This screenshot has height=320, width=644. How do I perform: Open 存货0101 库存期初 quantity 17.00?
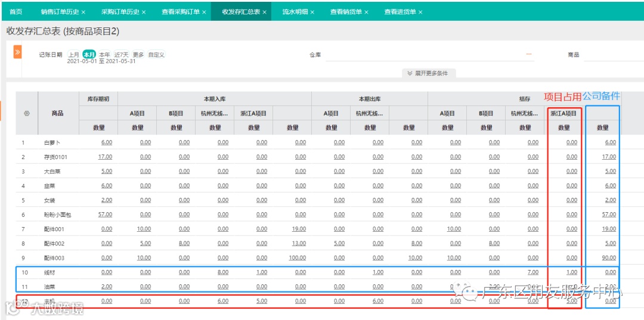point(106,157)
